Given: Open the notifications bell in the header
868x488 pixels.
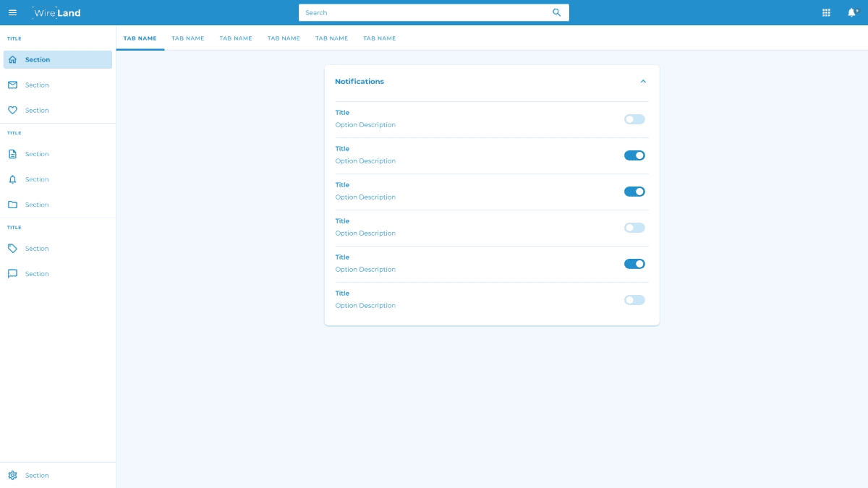Looking at the screenshot, I should [x=851, y=12].
